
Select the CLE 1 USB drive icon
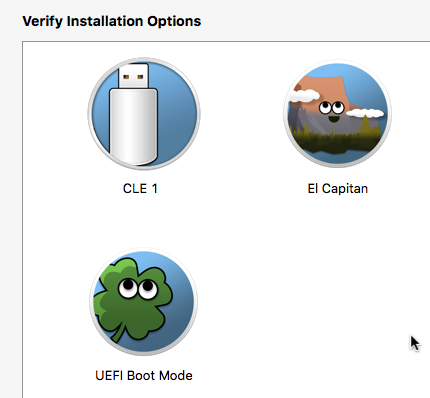coord(144,114)
